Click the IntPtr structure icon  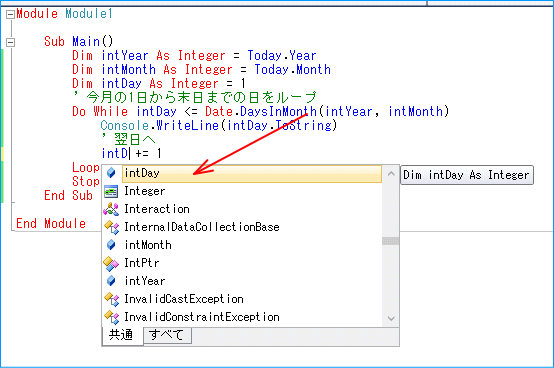point(111,263)
